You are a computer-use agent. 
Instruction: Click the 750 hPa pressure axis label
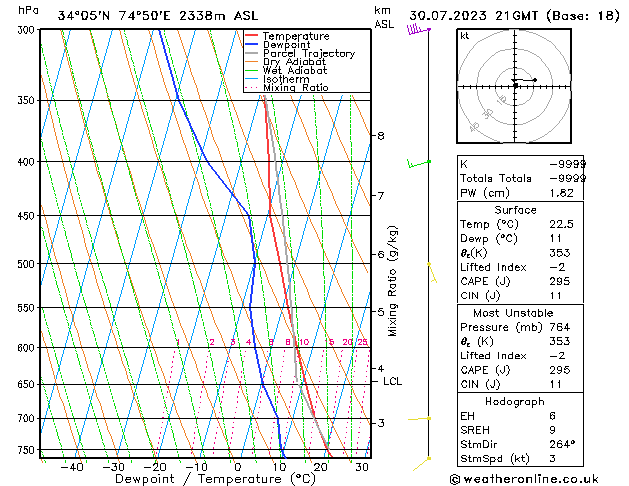[x=28, y=450]
